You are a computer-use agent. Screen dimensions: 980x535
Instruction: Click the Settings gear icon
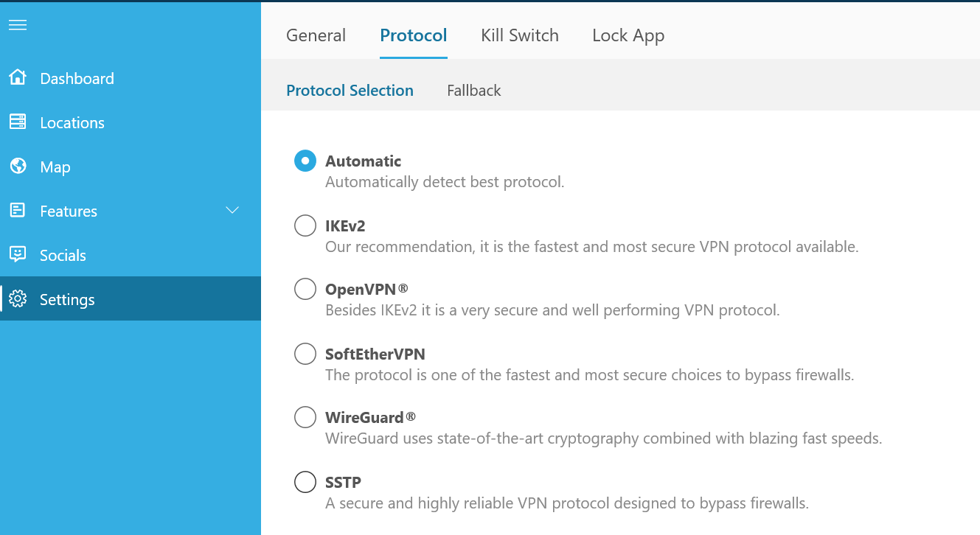[x=18, y=298]
